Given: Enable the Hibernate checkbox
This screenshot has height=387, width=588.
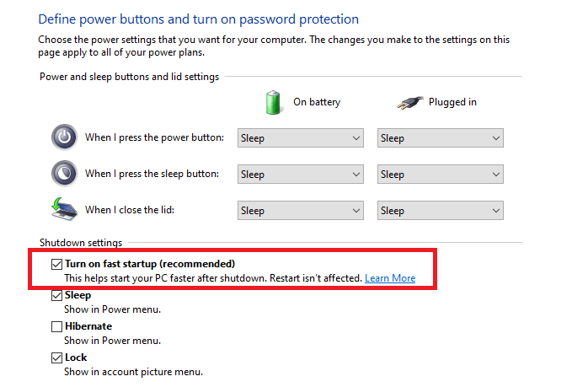Looking at the screenshot, I should [x=56, y=326].
